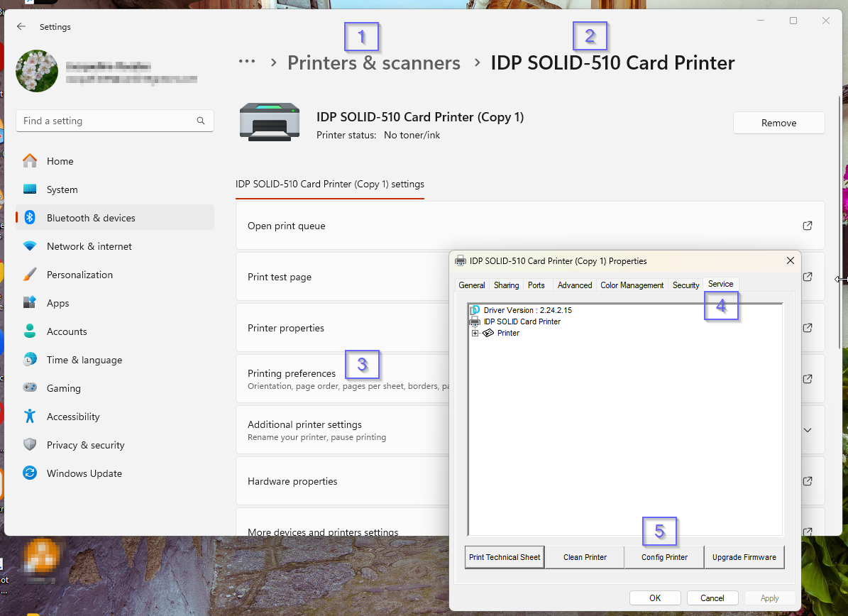Switch to the Sharing tab
Viewport: 848px width, 616px height.
tap(506, 285)
